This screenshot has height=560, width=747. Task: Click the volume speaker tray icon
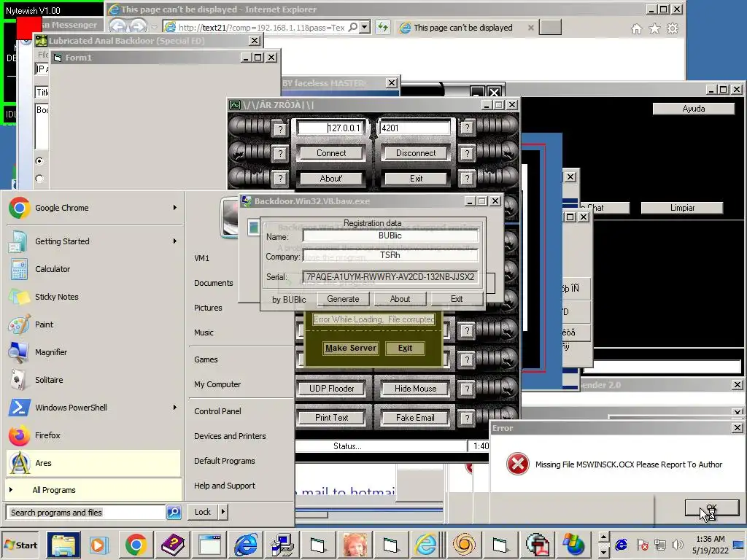click(677, 544)
